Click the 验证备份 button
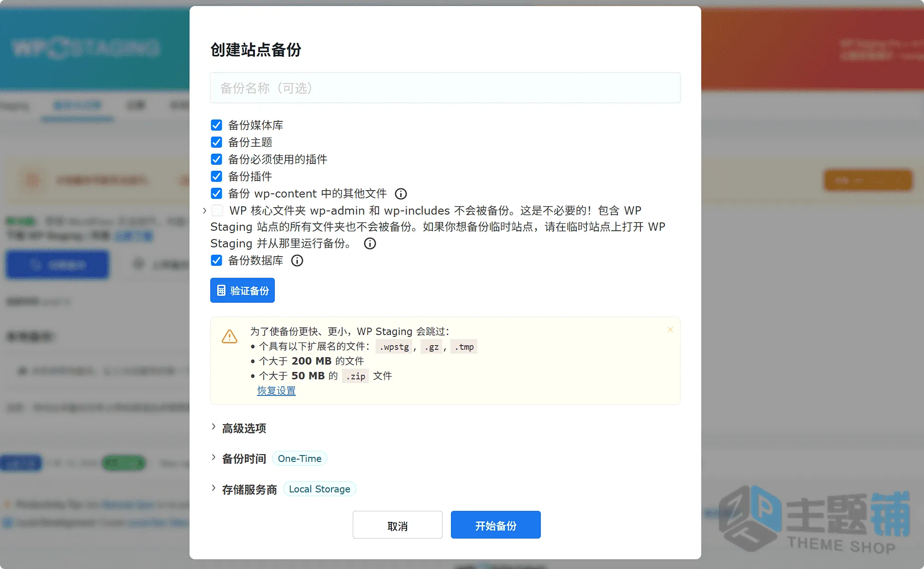 (243, 290)
